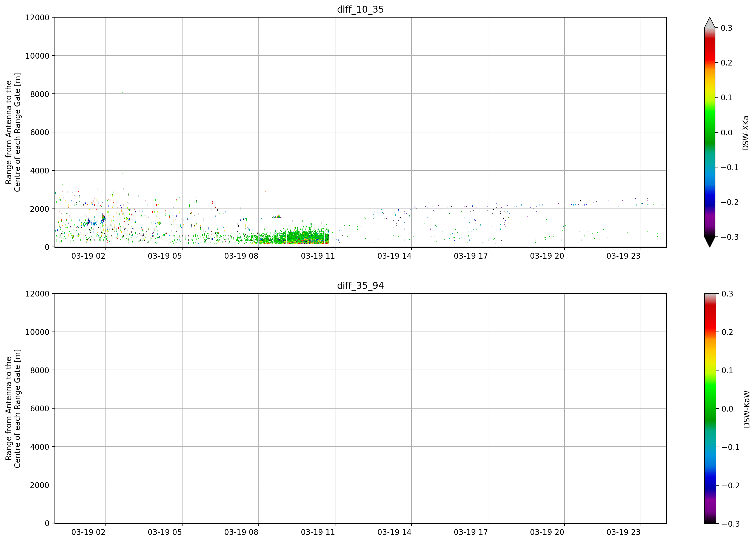Click the diff_10_35 plot title

(x=360, y=9)
